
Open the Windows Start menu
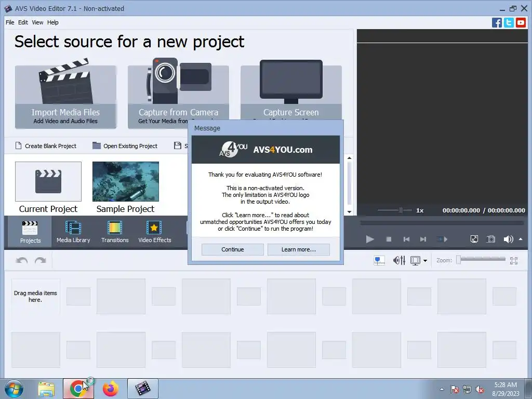tap(14, 389)
